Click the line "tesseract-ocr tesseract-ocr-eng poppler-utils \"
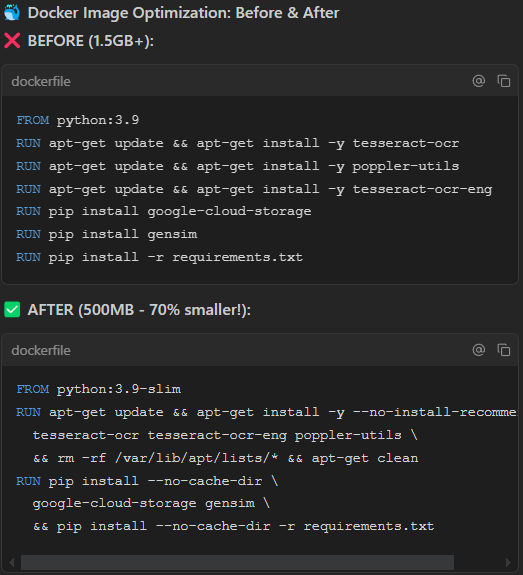The width and height of the screenshot is (523, 575). (x=225, y=435)
